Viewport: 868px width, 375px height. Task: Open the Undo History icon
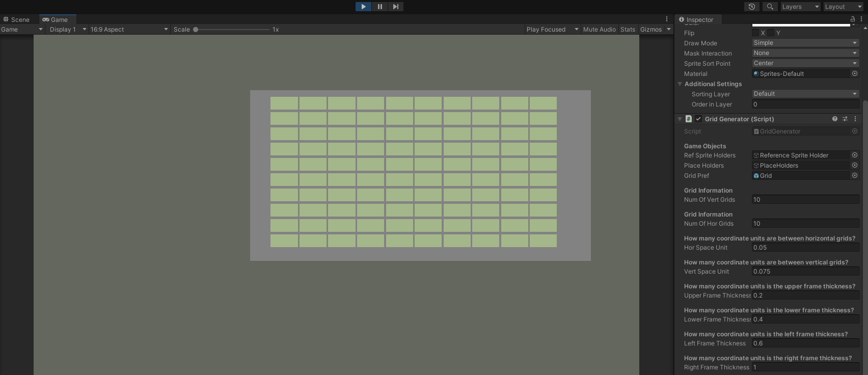pyautogui.click(x=752, y=7)
